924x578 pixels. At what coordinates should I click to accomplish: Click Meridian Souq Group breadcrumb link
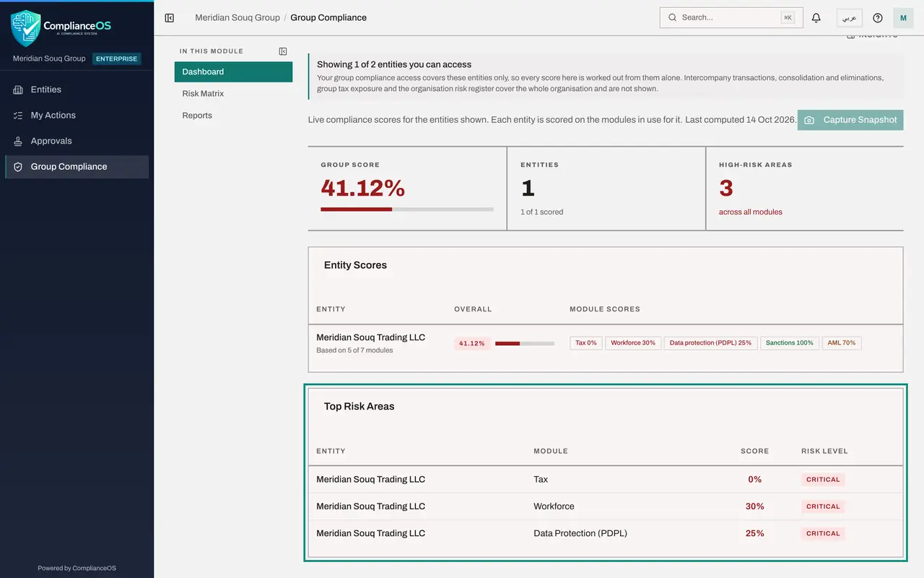point(237,17)
